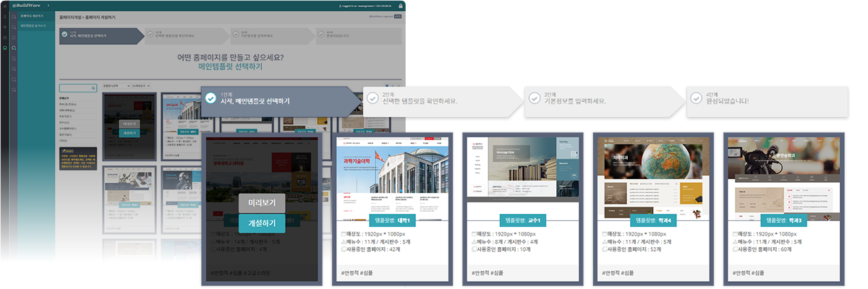Click the check icon on the 3단계 step banner

[534, 98]
